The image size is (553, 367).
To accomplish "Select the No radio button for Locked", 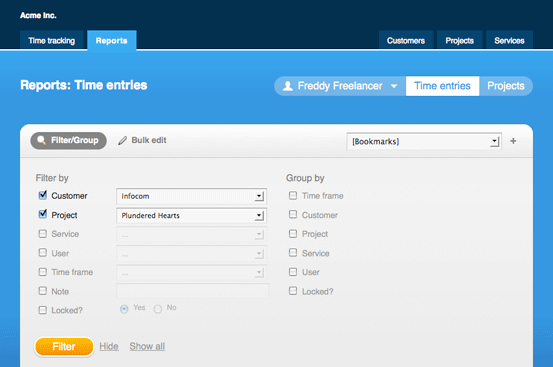I will (x=158, y=309).
